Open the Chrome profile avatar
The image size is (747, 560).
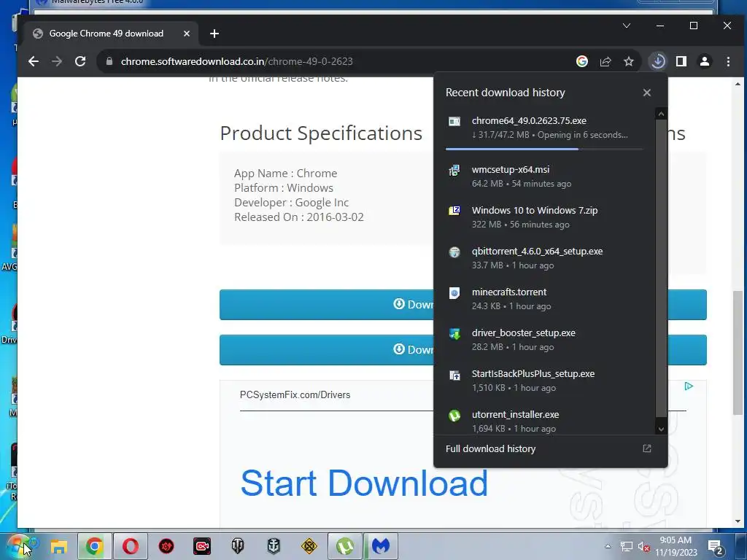pyautogui.click(x=705, y=61)
